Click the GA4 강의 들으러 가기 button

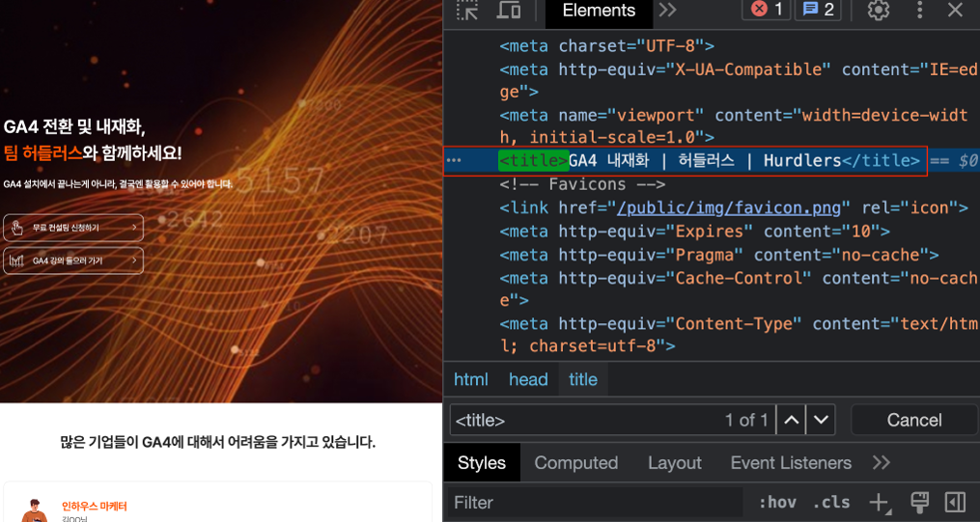(x=73, y=261)
